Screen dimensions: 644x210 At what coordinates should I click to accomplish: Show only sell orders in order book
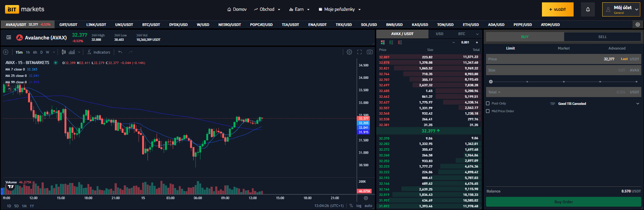point(400,42)
